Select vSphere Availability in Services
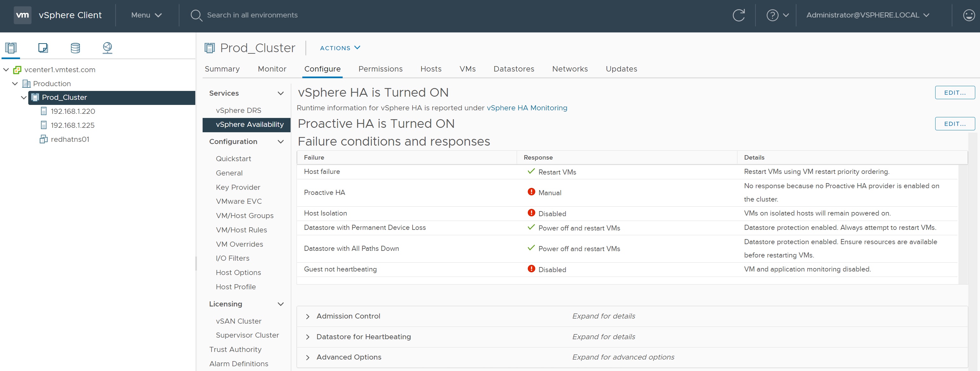 coord(246,125)
